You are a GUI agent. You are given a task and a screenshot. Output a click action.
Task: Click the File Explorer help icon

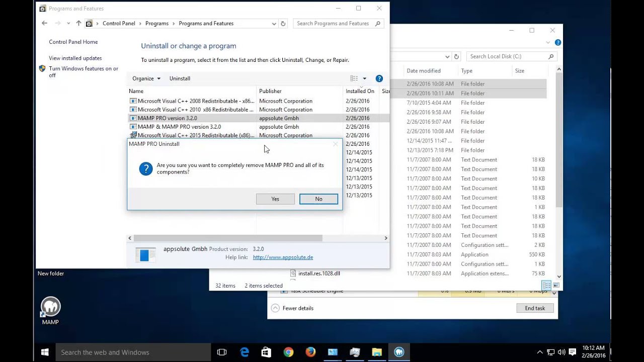pyautogui.click(x=557, y=43)
